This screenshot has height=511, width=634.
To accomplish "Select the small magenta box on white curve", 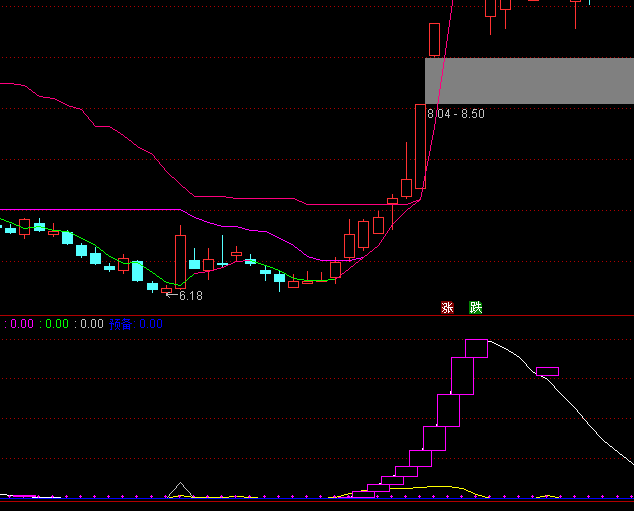I will tap(547, 371).
